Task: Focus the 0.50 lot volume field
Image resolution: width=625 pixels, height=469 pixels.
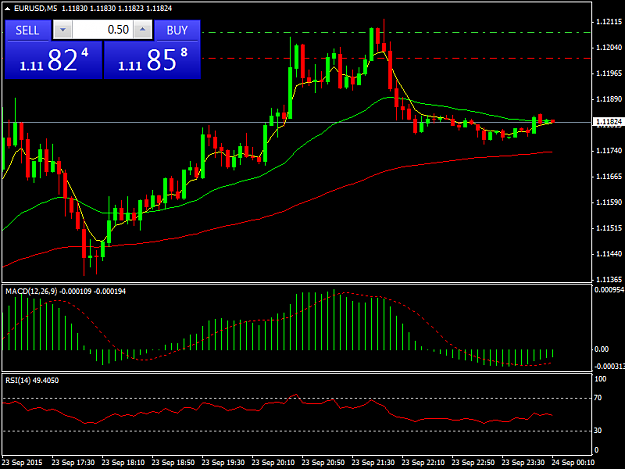Action: pos(103,30)
